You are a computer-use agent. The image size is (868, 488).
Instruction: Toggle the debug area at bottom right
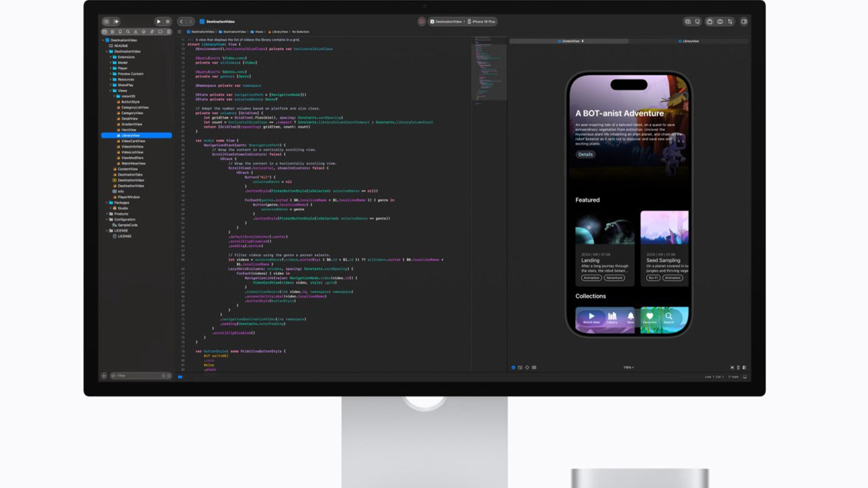(745, 377)
